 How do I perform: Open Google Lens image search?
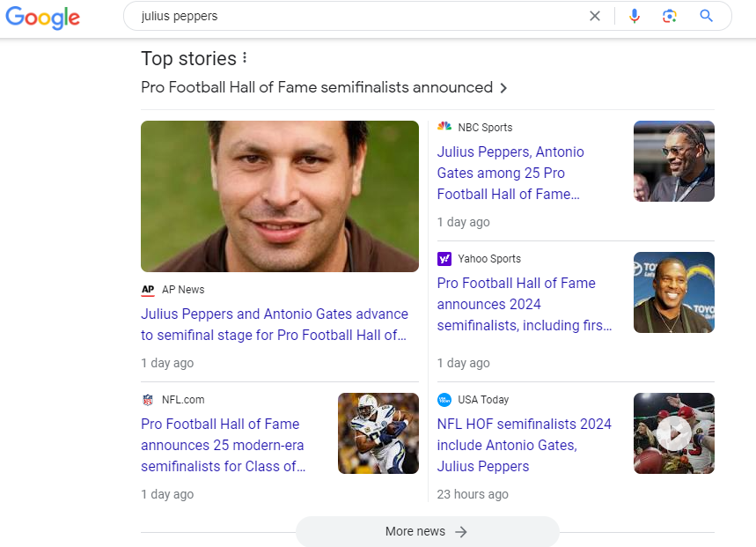pyautogui.click(x=670, y=16)
